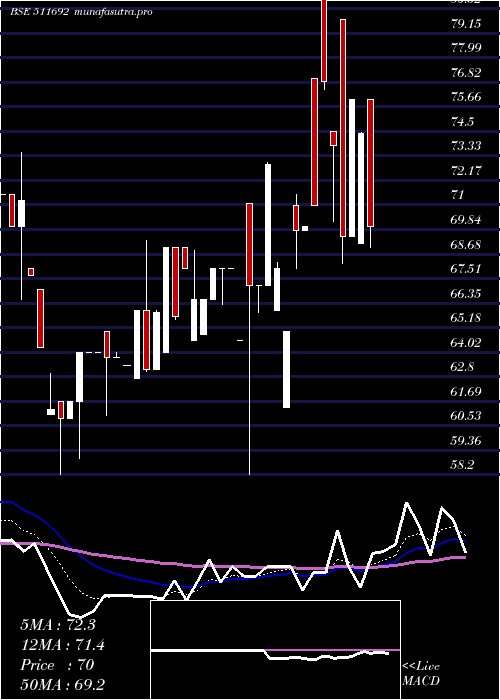Viewport: 500px width, 700px height.
Task: Click the 'Price : 70' readout
Action: click(57, 665)
